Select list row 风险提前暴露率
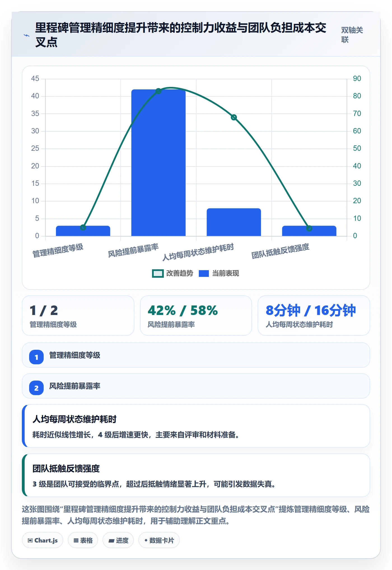This screenshot has width=392, height=570. 196,386
